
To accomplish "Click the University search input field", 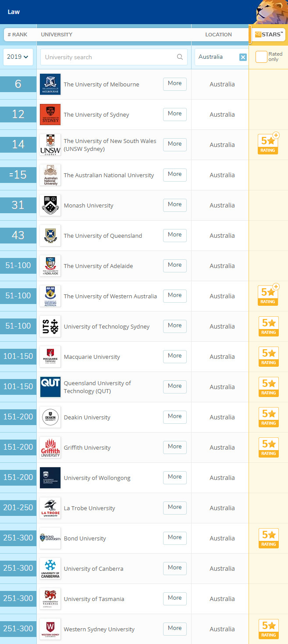I will pyautogui.click(x=114, y=57).
